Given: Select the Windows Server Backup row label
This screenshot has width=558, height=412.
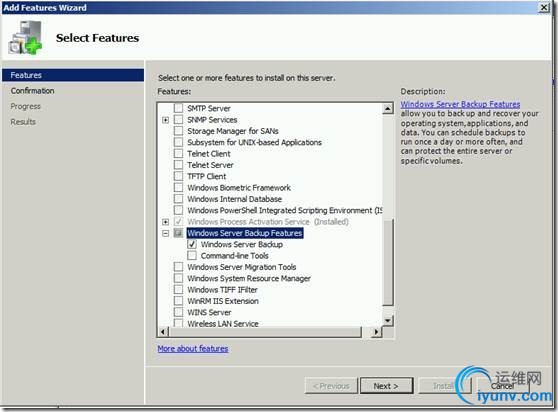Looking at the screenshot, I should point(242,244).
